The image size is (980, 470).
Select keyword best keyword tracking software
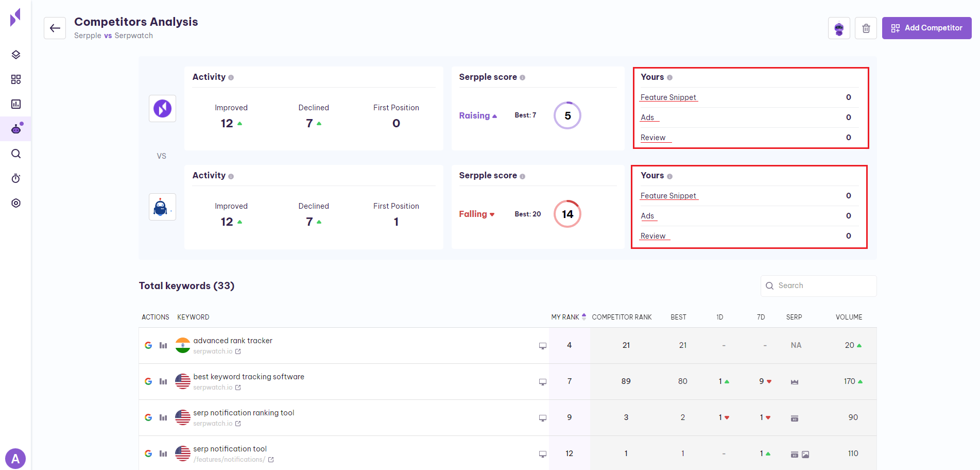(249, 377)
